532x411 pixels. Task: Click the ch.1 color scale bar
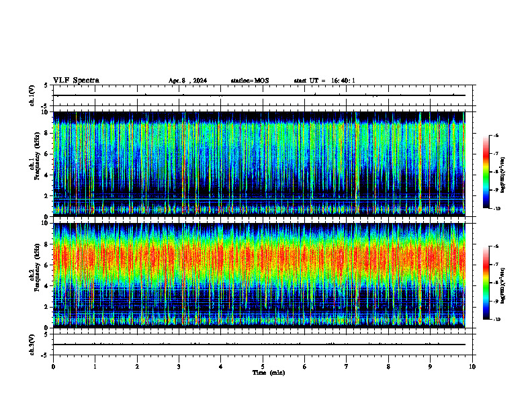(x=486, y=172)
